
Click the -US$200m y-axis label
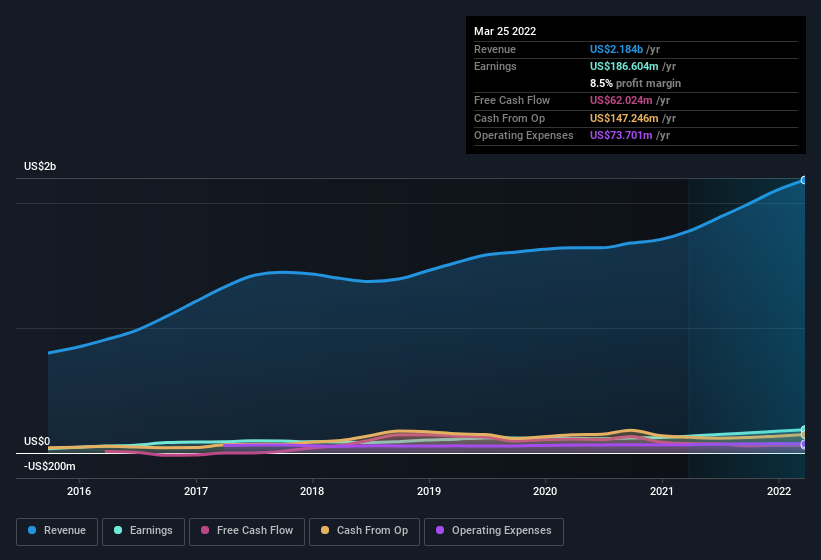[x=50, y=466]
